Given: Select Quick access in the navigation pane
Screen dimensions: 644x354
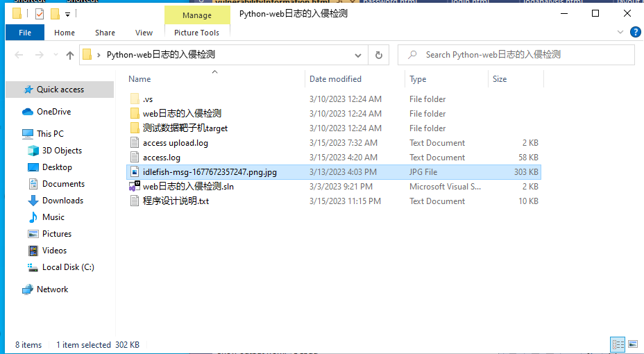Looking at the screenshot, I should tap(60, 90).
